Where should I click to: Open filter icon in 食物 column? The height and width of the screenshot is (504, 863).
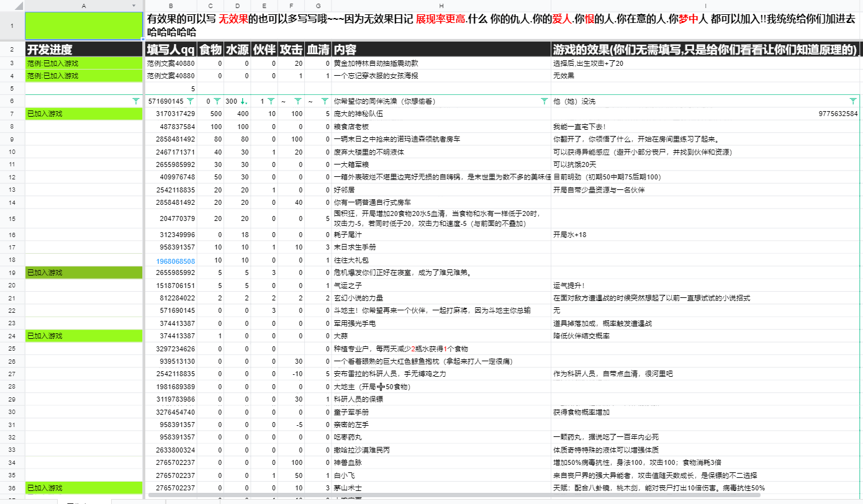pyautogui.click(x=217, y=101)
